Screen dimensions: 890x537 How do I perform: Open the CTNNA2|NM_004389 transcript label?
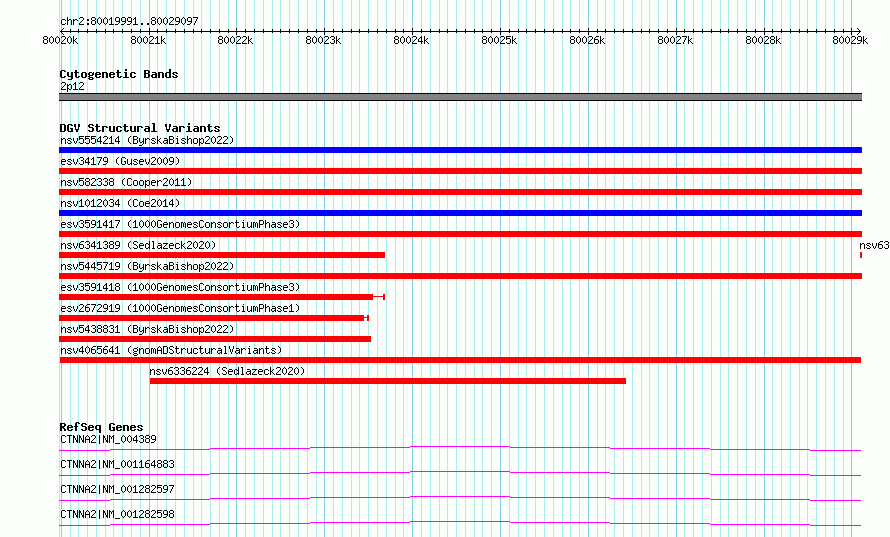pyautogui.click(x=108, y=439)
